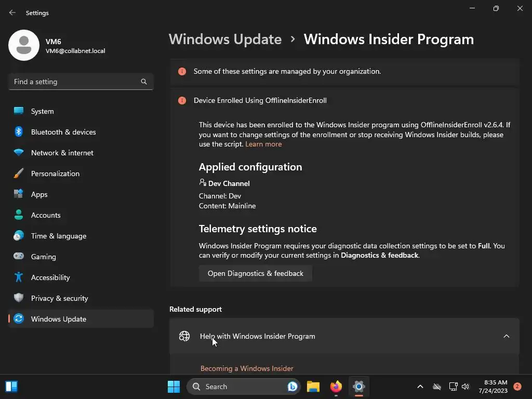Click the back arrow in Settings
This screenshot has height=399, width=532.
(12, 12)
